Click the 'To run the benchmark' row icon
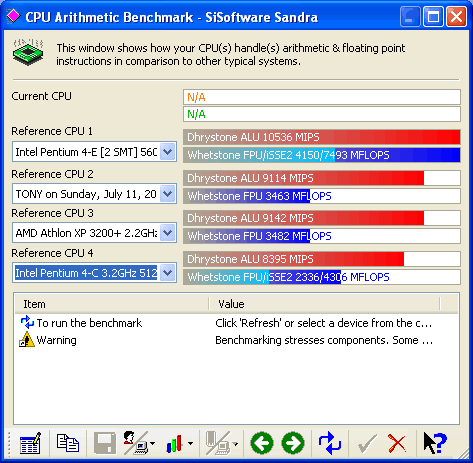Viewport: 473px width, 463px height. 27,323
